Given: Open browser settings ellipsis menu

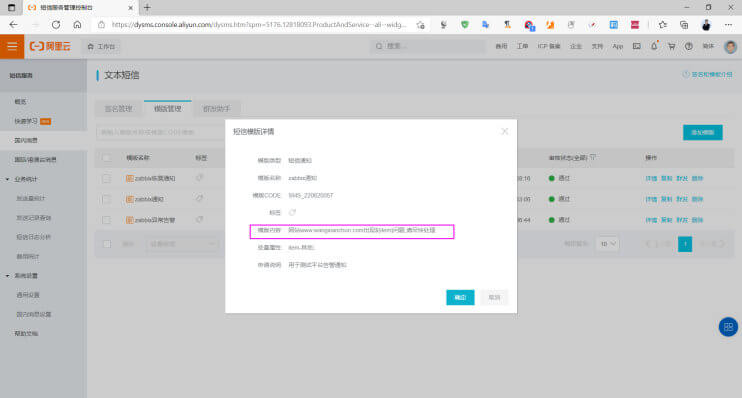Looking at the screenshot, I should pos(728,25).
